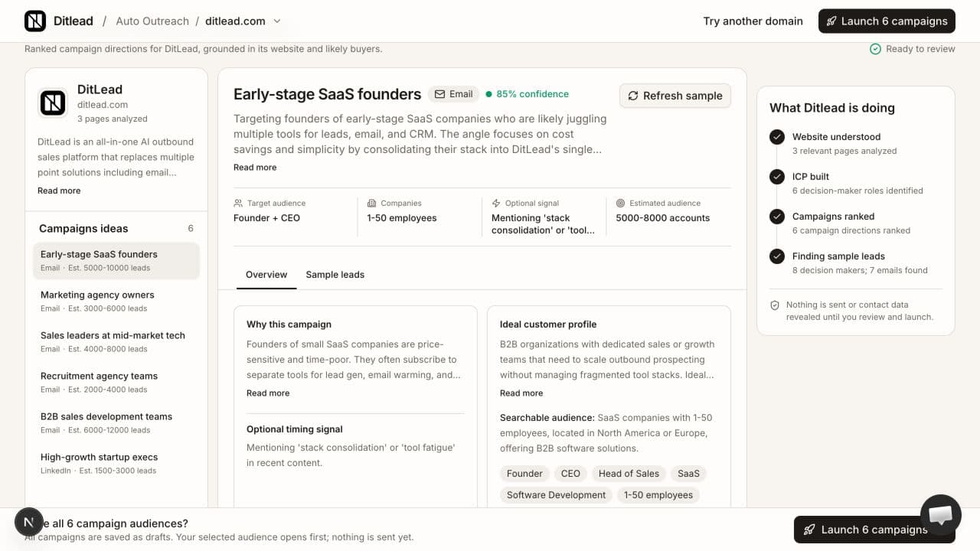Open the Sales leaders at mid-market tech campaign
Screen dimensions: 980x551
[116, 342]
